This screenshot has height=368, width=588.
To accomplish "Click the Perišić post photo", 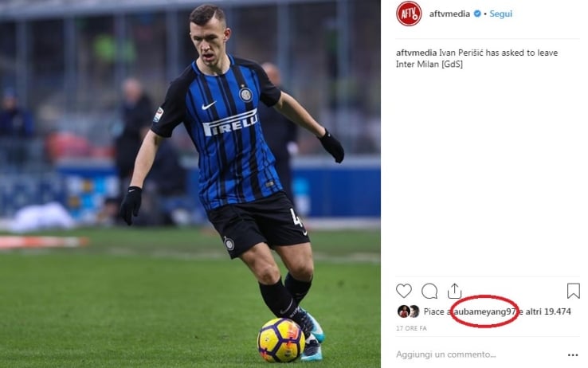I will [x=190, y=184].
